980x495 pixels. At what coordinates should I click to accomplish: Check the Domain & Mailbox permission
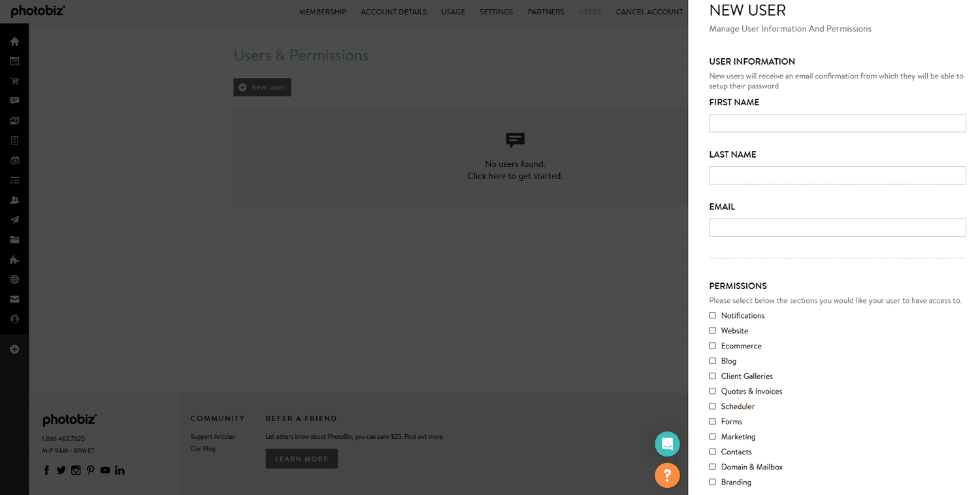coord(712,466)
